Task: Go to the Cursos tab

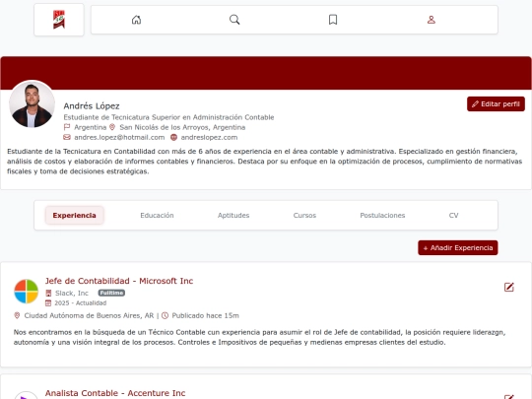Action: 304,215
